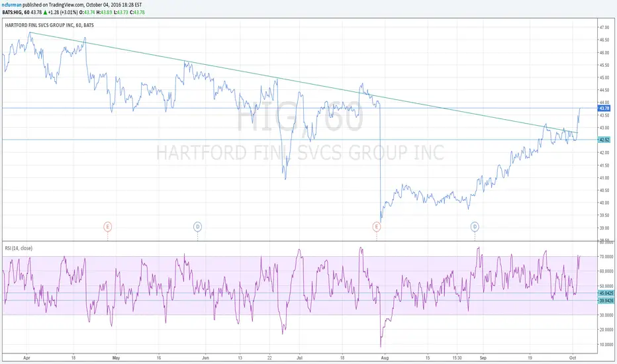Click the 19 date label after Sep

[530, 357]
